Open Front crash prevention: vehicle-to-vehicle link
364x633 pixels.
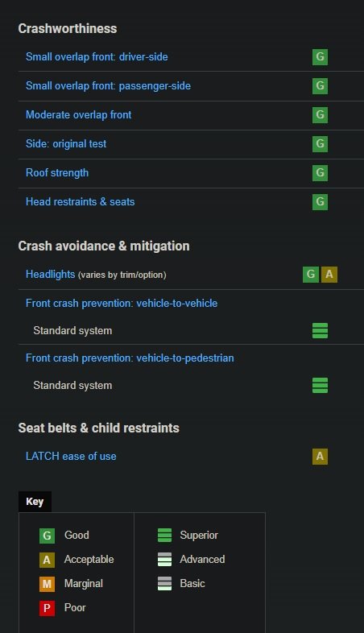[x=122, y=303]
